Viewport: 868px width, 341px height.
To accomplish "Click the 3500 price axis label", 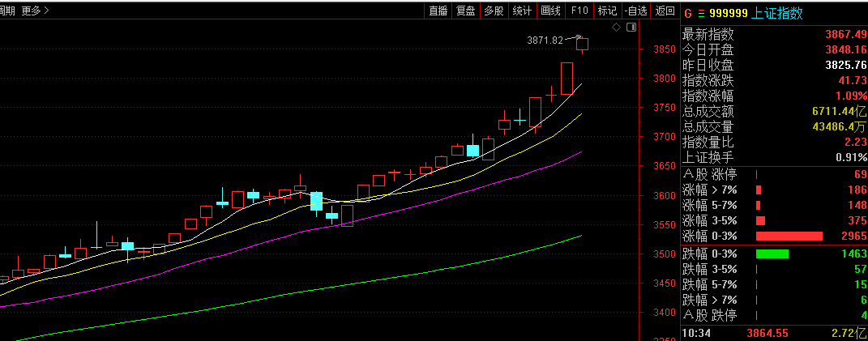I will tap(665, 254).
